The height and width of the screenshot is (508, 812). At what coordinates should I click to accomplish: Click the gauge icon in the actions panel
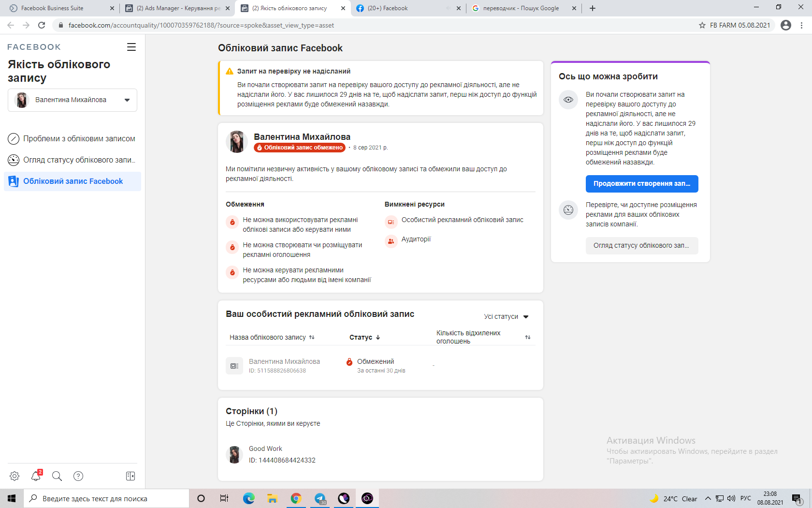[568, 210]
